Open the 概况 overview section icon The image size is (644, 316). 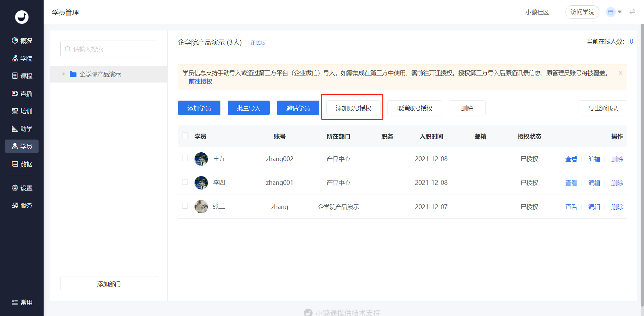pyautogui.click(x=15, y=41)
